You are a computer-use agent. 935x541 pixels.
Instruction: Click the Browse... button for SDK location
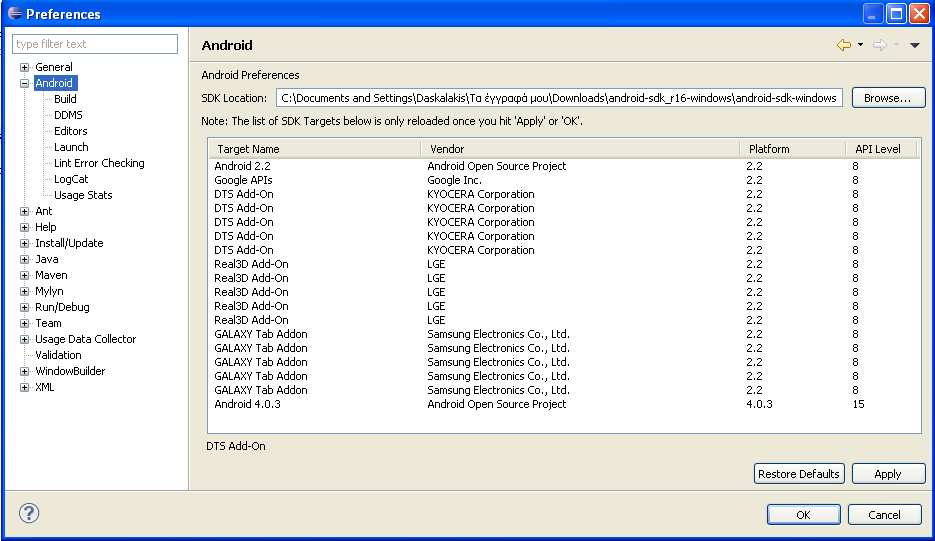coord(888,98)
